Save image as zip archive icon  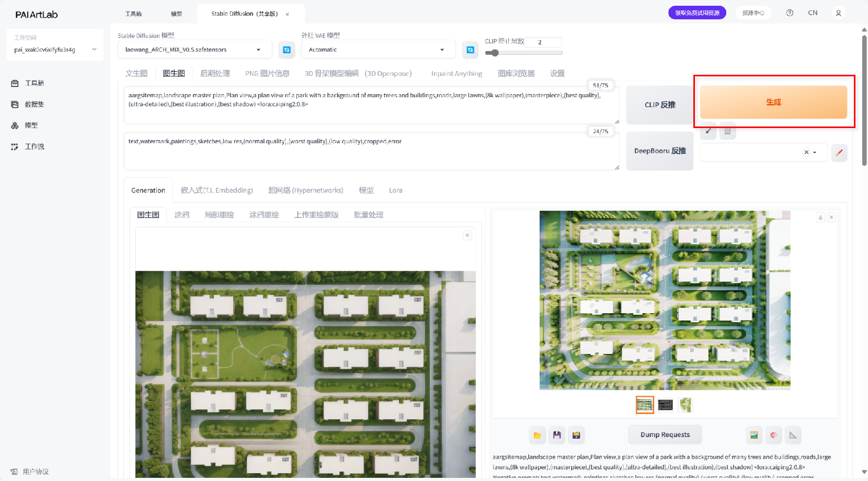pos(576,435)
